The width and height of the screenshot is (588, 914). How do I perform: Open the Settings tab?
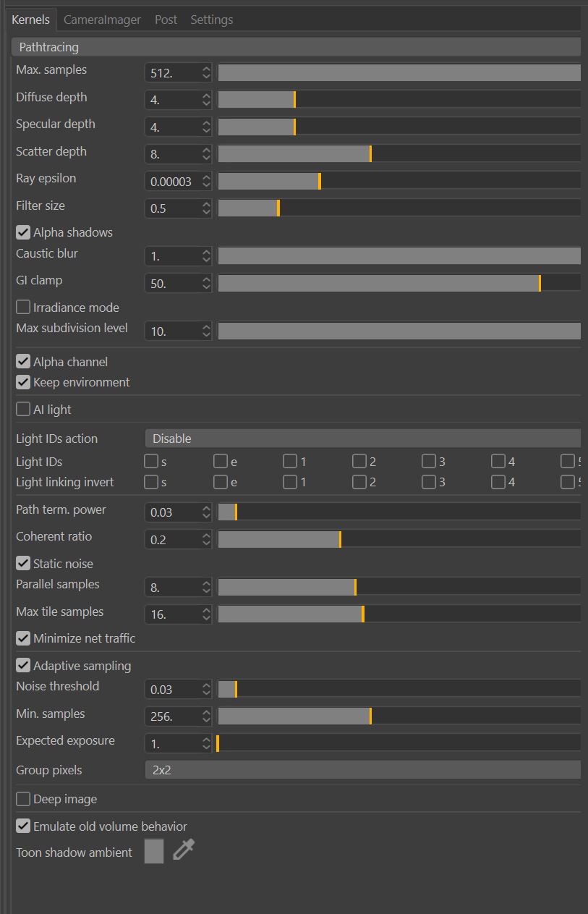211,20
